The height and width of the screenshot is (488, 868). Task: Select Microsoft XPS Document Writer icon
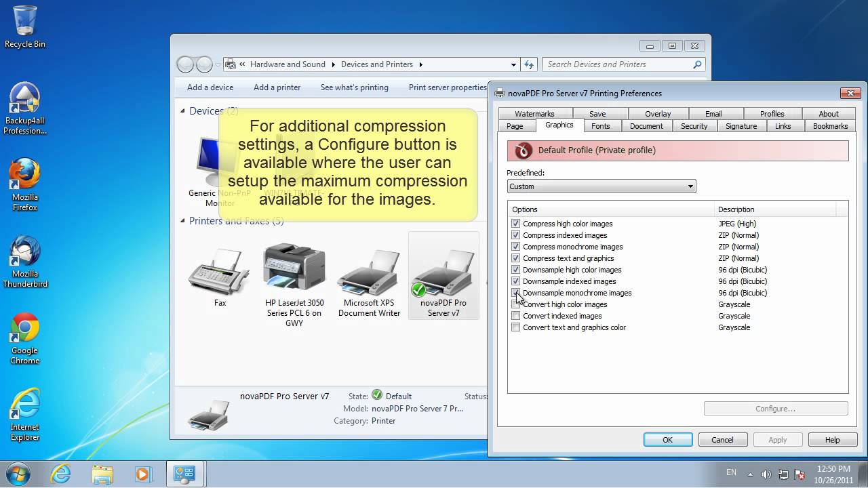(369, 283)
